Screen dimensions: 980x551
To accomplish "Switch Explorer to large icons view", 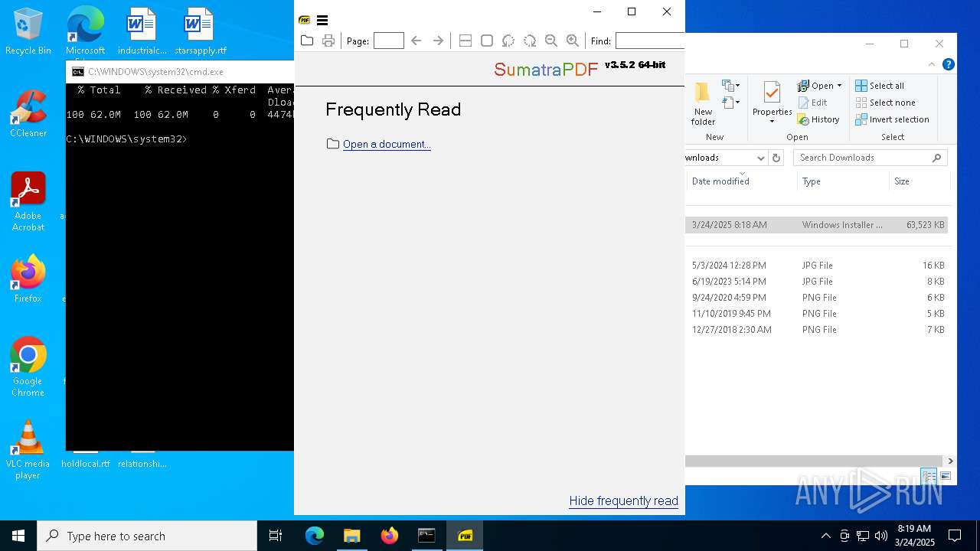I will click(946, 476).
